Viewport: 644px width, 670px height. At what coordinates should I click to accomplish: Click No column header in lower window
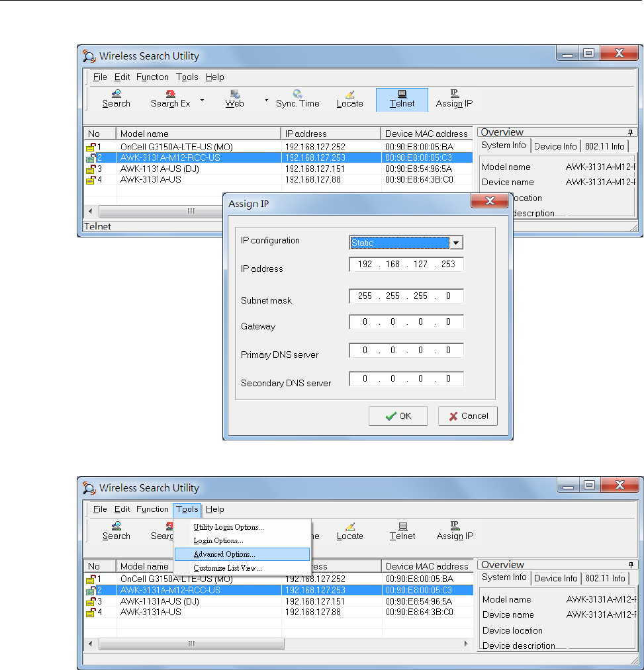pos(100,566)
